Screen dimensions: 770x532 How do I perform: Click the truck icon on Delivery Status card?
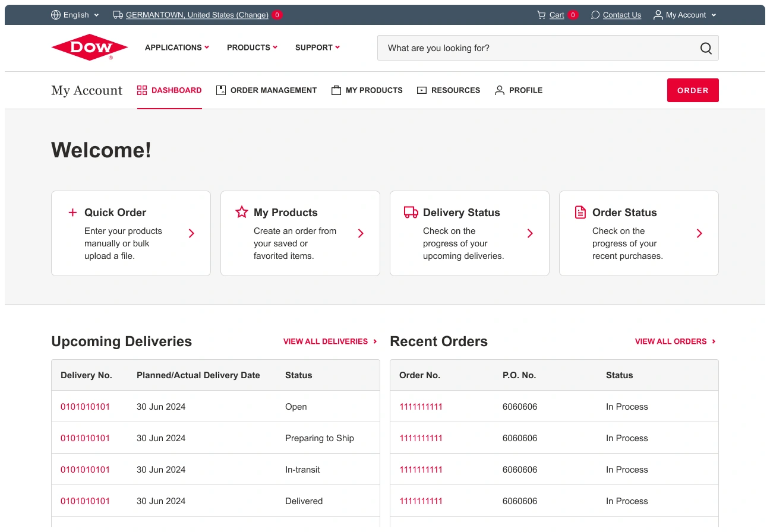click(x=410, y=212)
